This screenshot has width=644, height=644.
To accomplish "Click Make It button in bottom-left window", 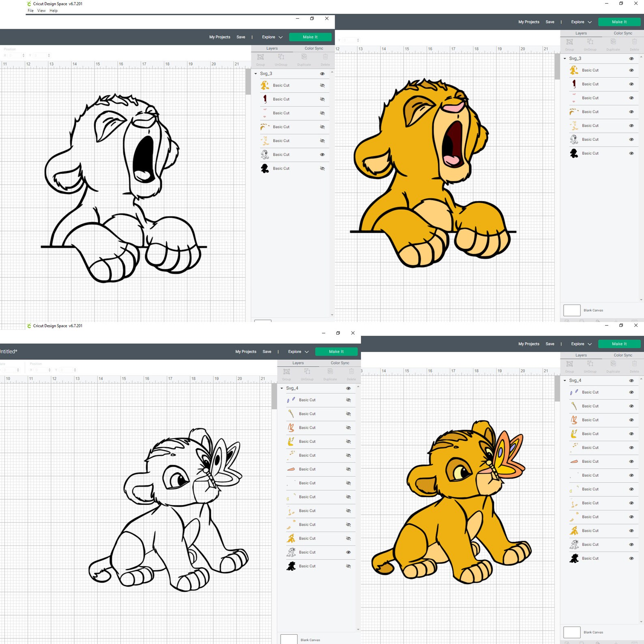I will pos(336,352).
